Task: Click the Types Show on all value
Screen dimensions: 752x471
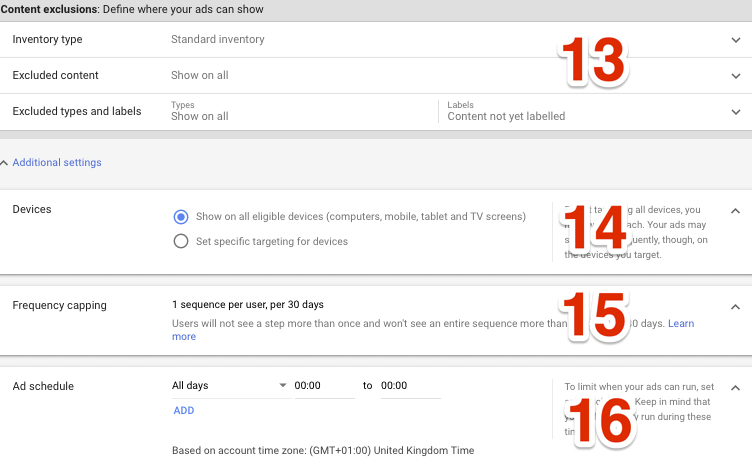Action: (x=200, y=116)
